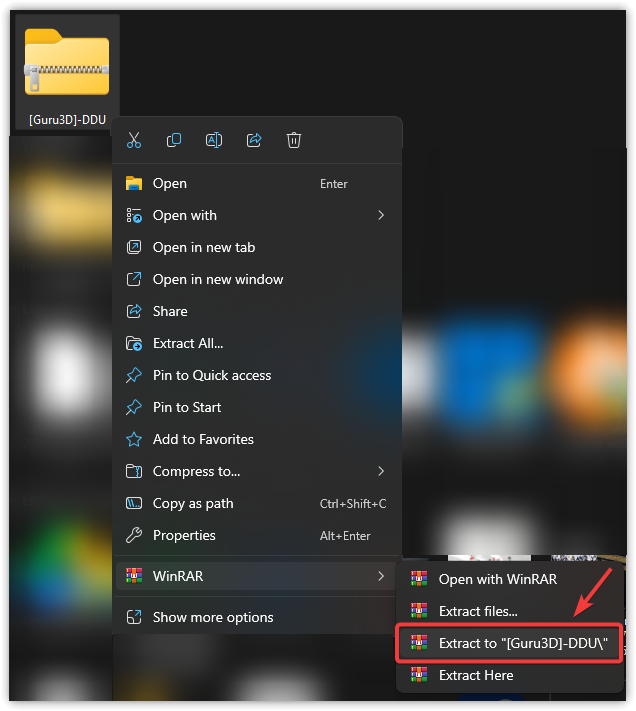Expand the Compress to... submenu
This screenshot has height=711, width=636.
pyautogui.click(x=257, y=472)
